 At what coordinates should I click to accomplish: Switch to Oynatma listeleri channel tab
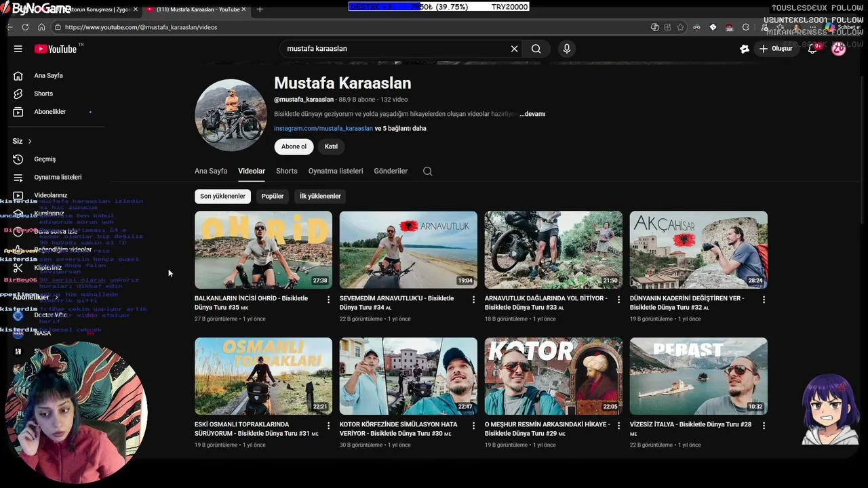(x=336, y=171)
